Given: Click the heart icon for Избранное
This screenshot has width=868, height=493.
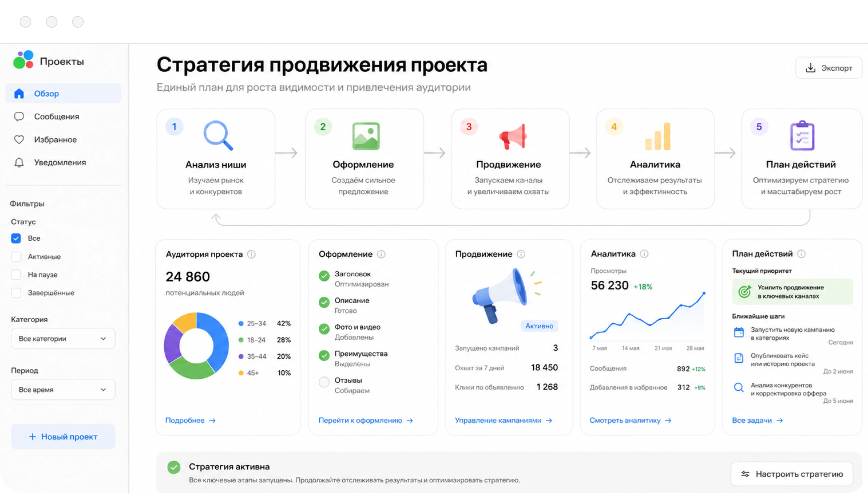Looking at the screenshot, I should pos(19,139).
